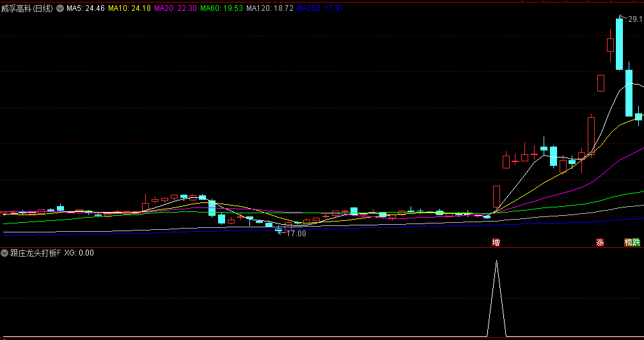644x340 pixels.
Task: Select the MA20: 22.30 label
Action: (x=175, y=8)
